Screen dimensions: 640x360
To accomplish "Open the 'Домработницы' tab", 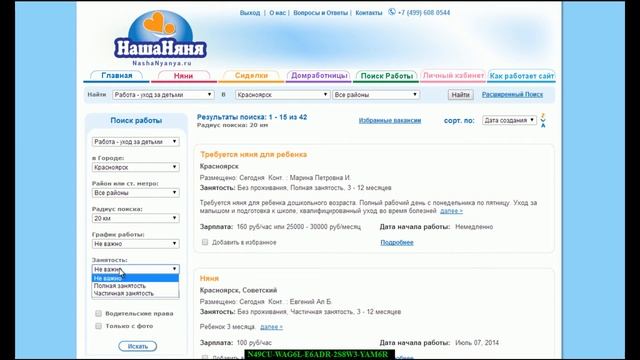I will (x=319, y=76).
